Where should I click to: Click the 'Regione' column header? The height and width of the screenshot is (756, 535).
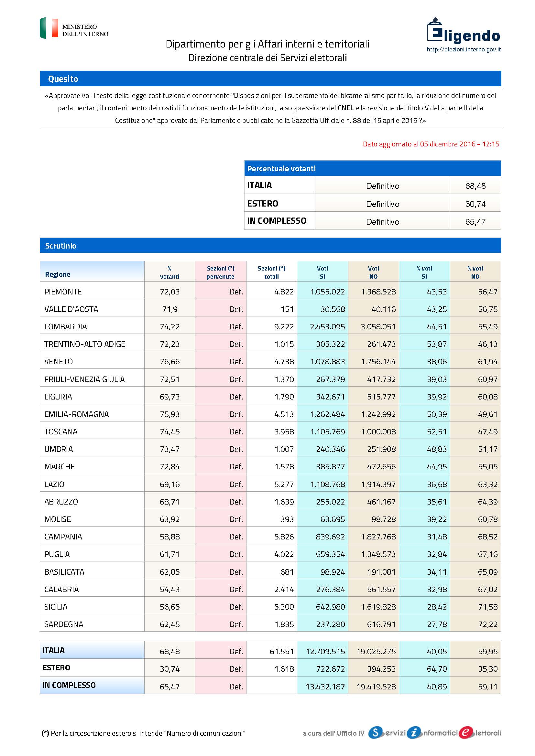92,271
